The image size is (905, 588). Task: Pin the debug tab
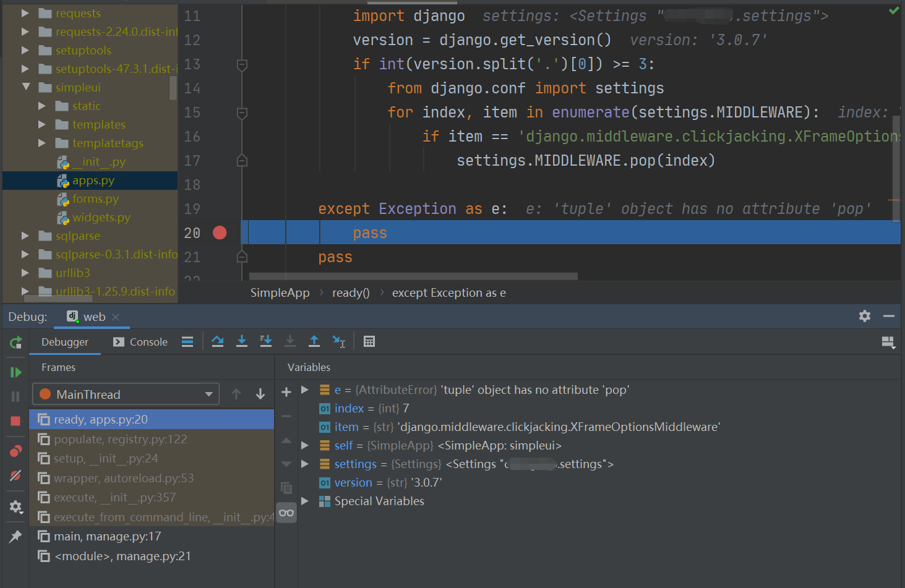click(x=16, y=537)
